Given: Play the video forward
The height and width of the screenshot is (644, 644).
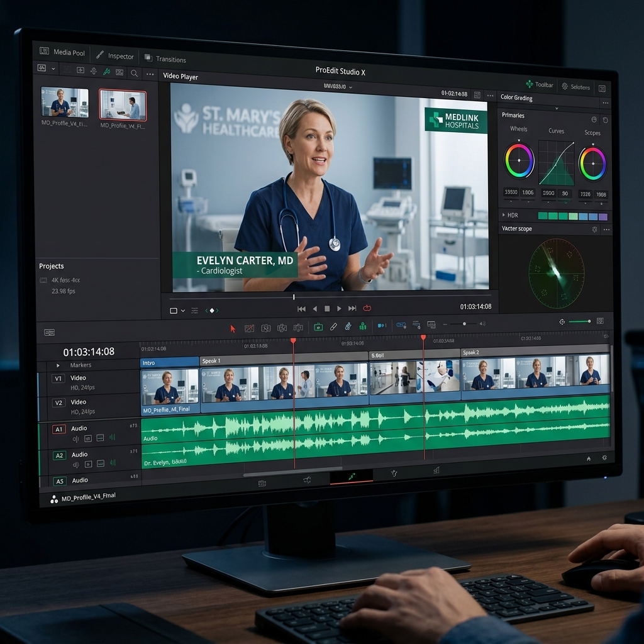Looking at the screenshot, I should coord(339,308).
